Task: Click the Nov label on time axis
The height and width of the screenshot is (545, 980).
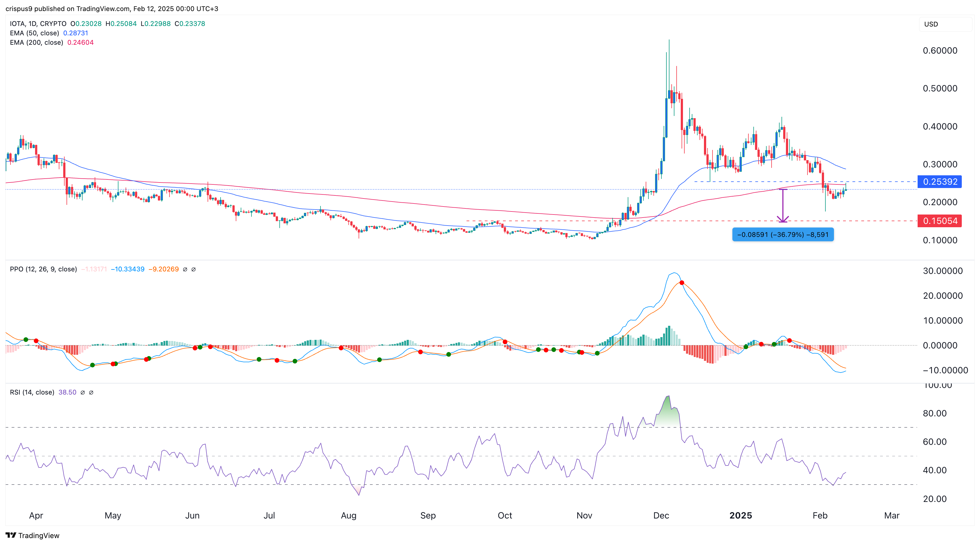Action: click(584, 516)
